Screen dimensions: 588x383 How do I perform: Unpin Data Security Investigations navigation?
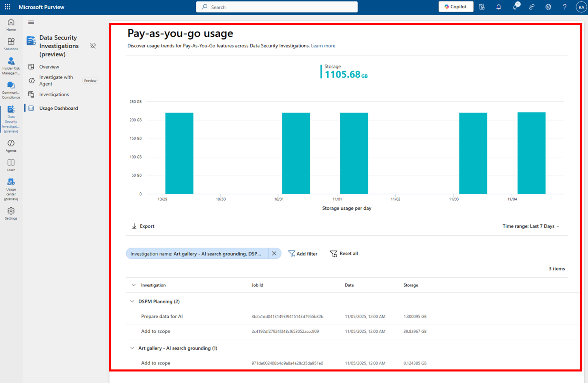coord(93,46)
